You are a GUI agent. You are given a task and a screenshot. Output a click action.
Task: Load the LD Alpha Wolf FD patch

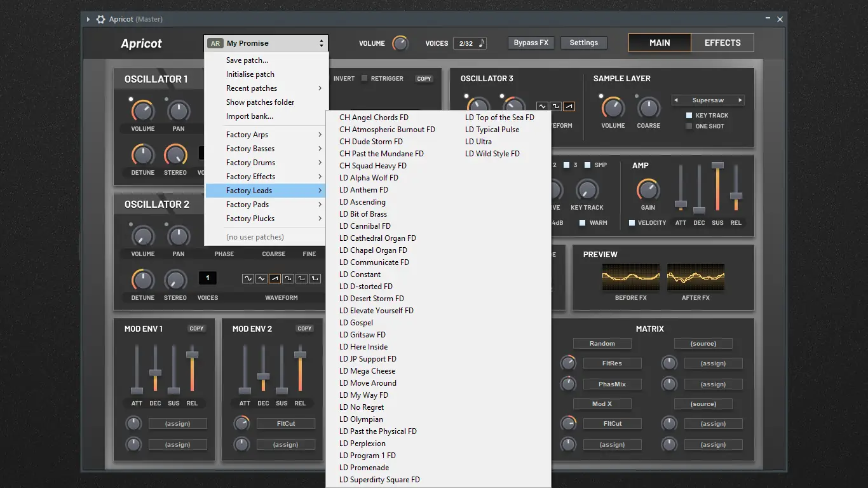click(369, 178)
